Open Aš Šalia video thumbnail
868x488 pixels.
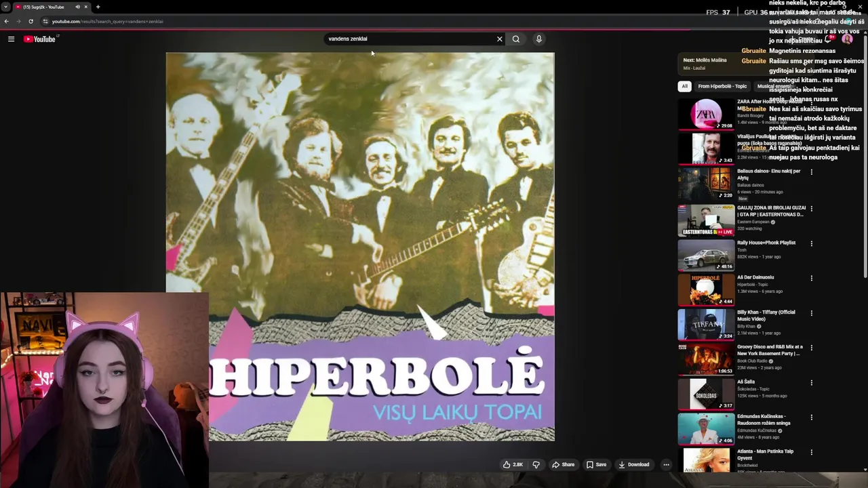click(706, 393)
